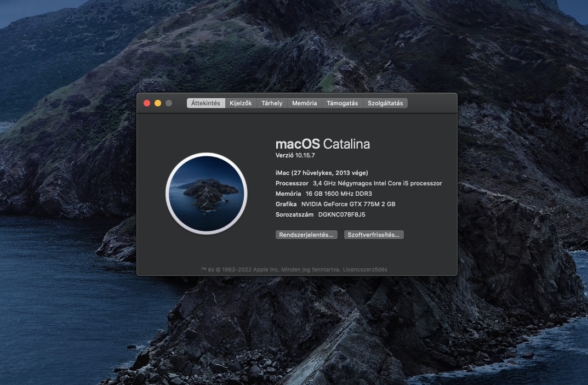588x385 pixels.
Task: Select the Tárhely tab
Action: tap(272, 103)
